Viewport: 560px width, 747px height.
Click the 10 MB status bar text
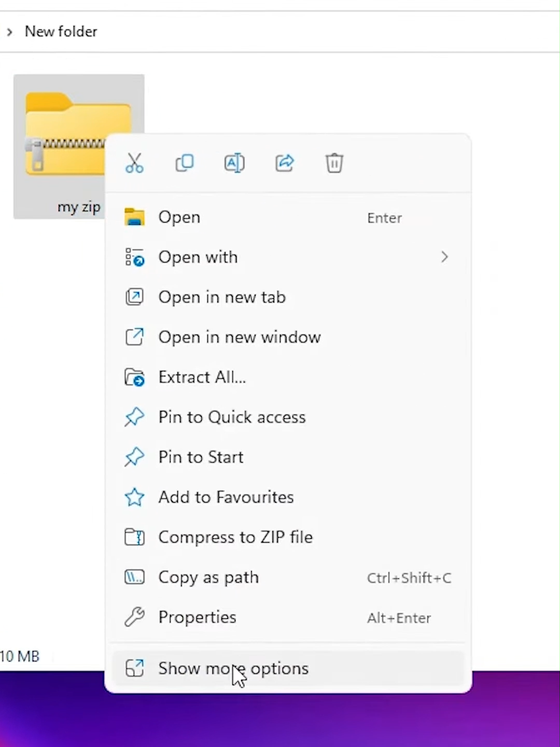[20, 656]
